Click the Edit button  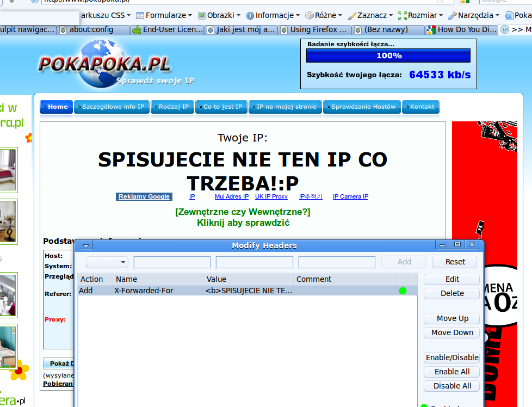(x=452, y=279)
